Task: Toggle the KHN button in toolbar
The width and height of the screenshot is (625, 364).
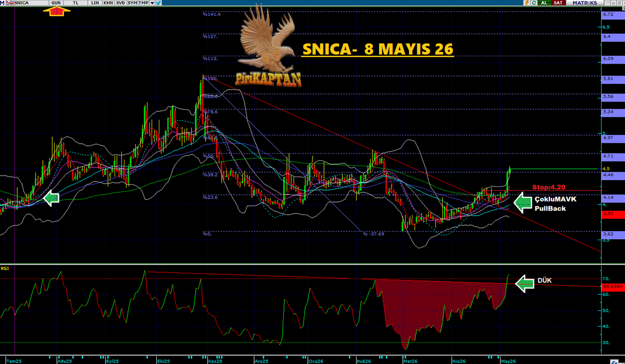Action: click(x=108, y=3)
